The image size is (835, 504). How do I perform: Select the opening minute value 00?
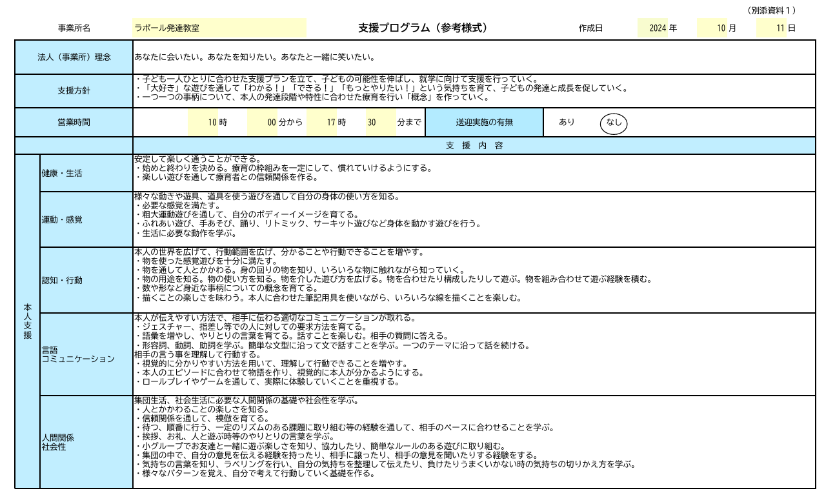coord(272,122)
